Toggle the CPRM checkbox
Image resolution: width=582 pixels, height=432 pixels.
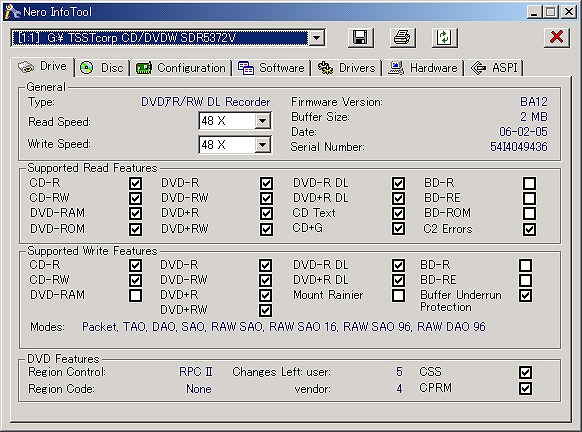point(526,389)
